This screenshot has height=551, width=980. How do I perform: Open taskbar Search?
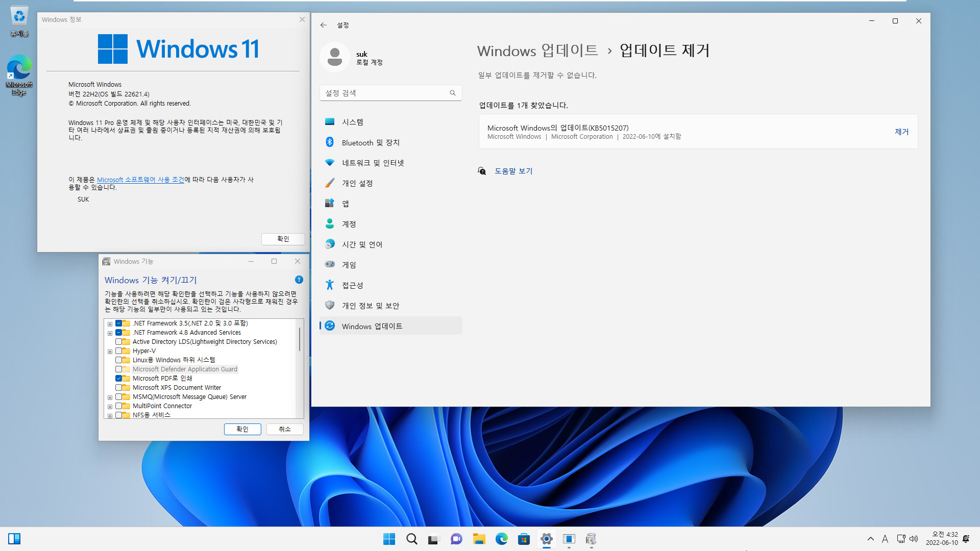pos(411,539)
